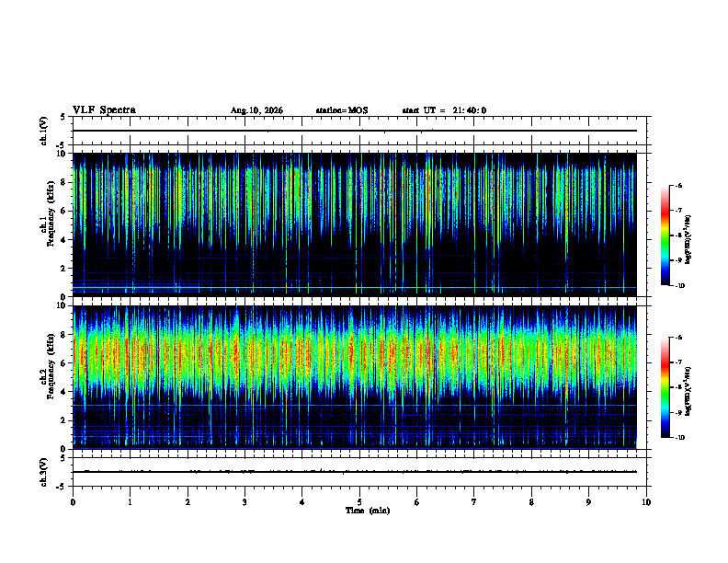Click the "-10" tick on the lower colorbar
The width and height of the screenshot is (728, 563).
(x=679, y=438)
